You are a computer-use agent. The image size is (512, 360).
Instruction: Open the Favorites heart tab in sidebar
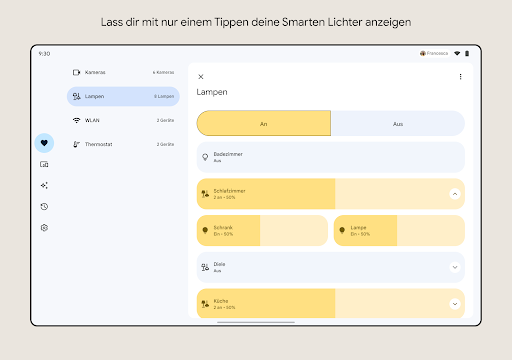click(x=44, y=143)
